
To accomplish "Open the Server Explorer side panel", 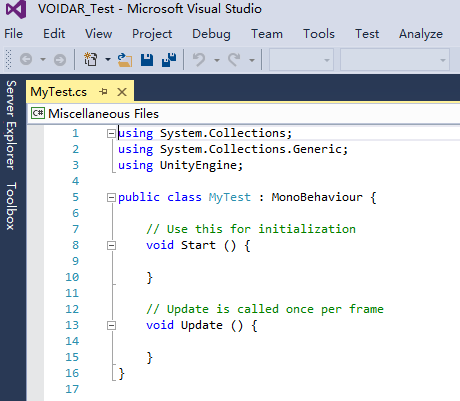I will [x=11, y=125].
